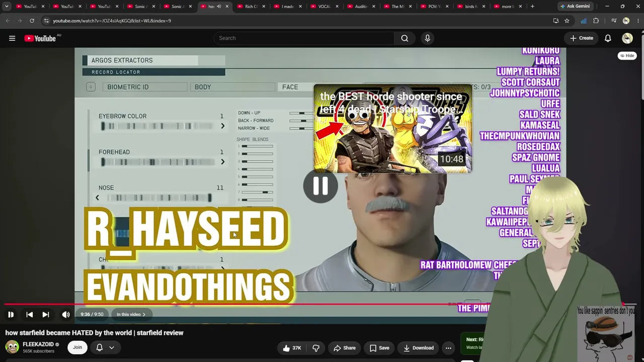Switch to the 'POV: Yo' tab
The height and width of the screenshot is (362, 644).
pos(434,7)
